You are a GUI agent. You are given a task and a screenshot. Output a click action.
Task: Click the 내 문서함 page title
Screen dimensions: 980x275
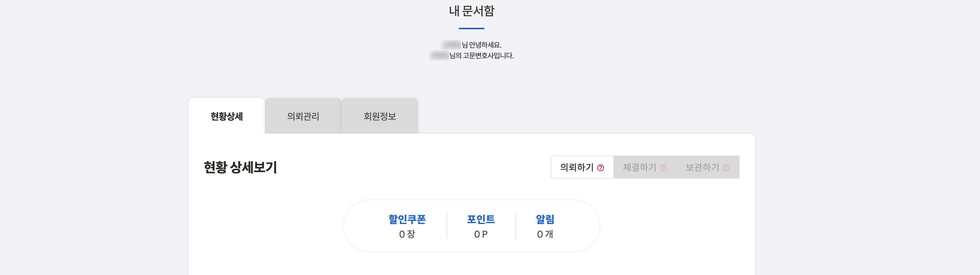(471, 11)
